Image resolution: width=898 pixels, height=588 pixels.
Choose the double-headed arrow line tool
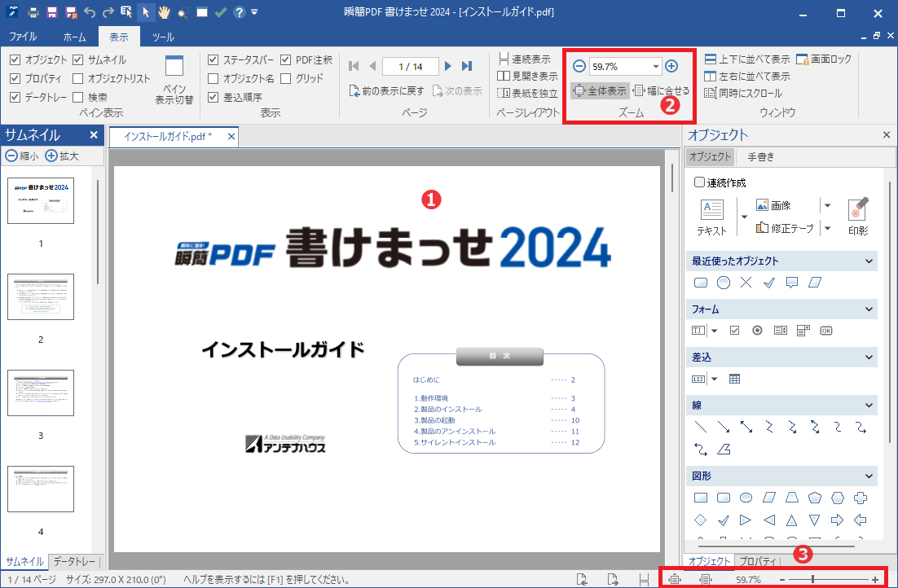[746, 427]
